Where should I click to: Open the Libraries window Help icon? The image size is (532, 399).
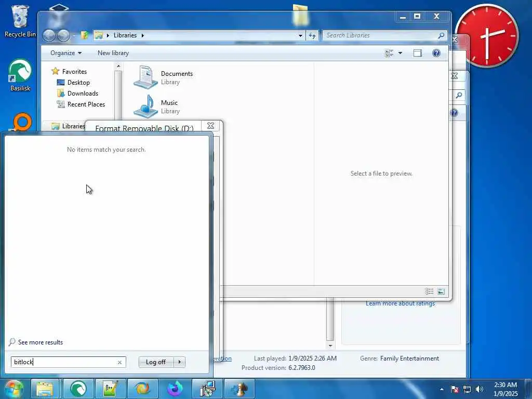tap(436, 53)
